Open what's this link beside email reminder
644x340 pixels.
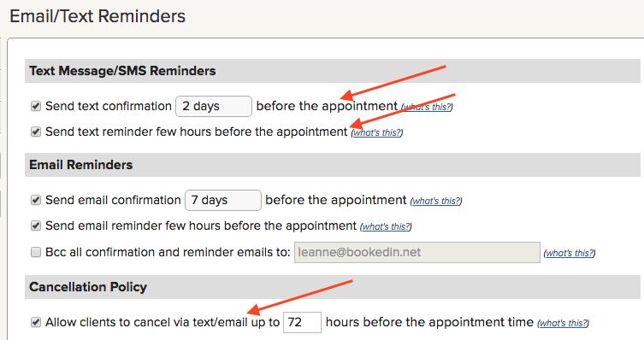coord(386,226)
